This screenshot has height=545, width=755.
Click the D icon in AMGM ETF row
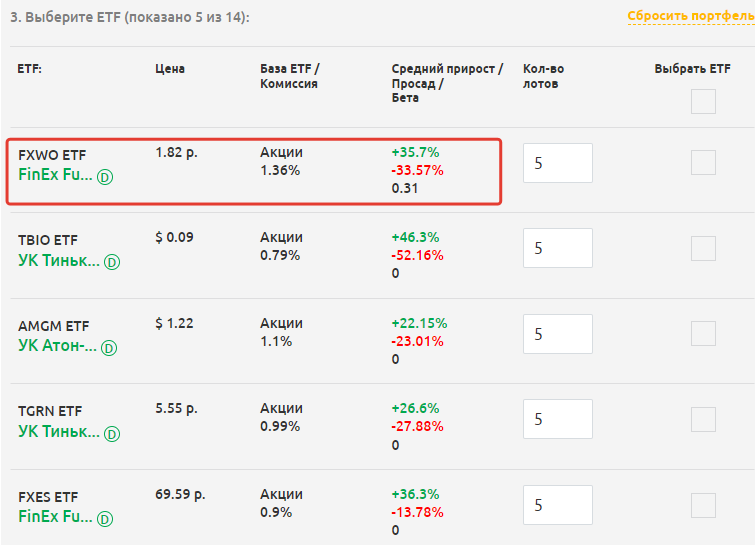pyautogui.click(x=109, y=348)
